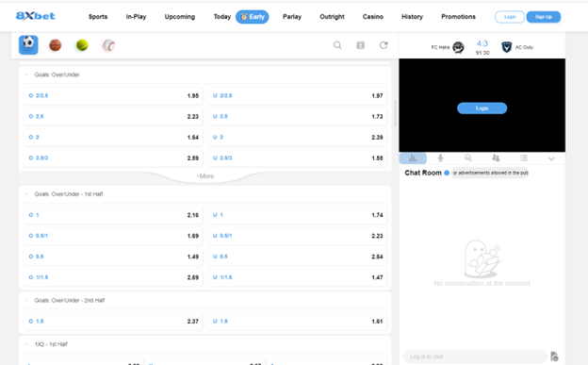
Task: Bet on U 2 at 2.39
Action: [297, 138]
